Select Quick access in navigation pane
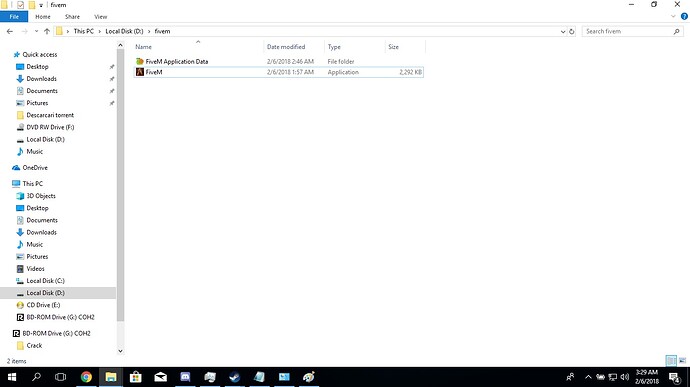Screen dimensions: 690x387 click(40, 55)
